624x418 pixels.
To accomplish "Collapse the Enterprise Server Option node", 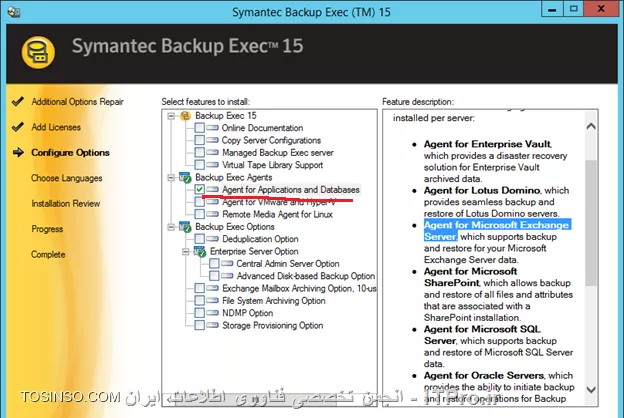I will pyautogui.click(x=185, y=252).
